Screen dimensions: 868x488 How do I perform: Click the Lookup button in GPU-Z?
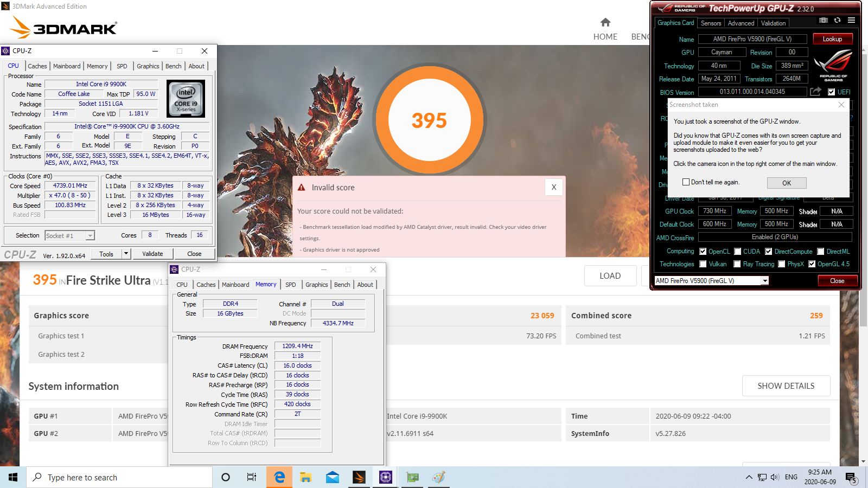point(832,39)
